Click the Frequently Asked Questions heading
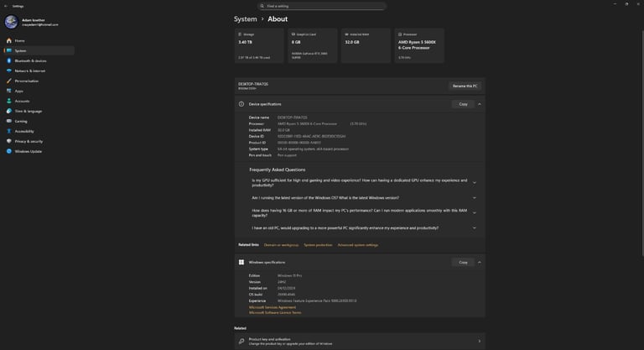Image resolution: width=644 pixels, height=350 pixels. coord(278,170)
